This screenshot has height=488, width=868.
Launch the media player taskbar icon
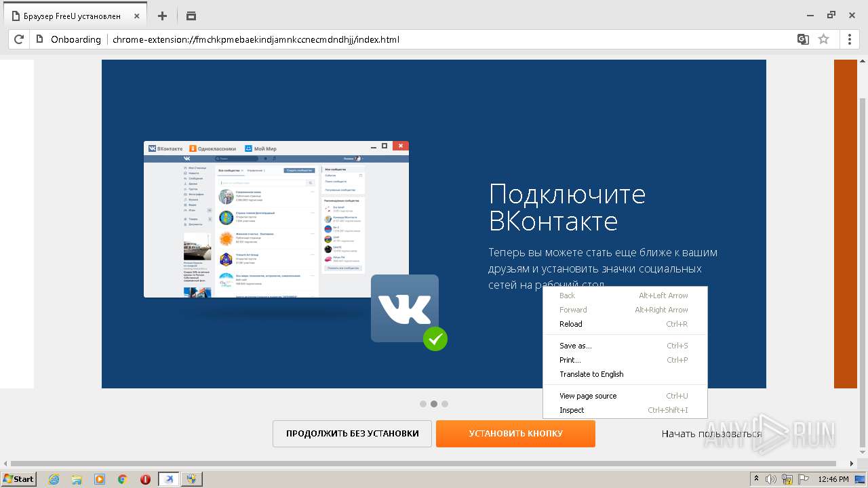[x=100, y=479]
